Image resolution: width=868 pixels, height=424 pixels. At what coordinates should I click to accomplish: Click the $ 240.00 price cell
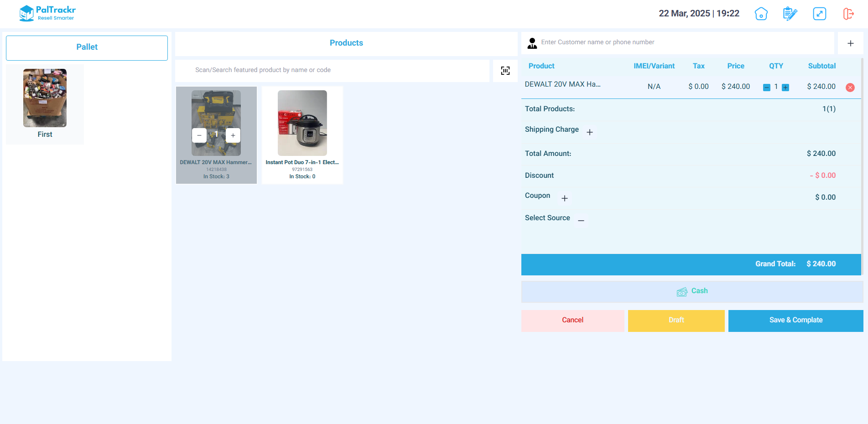(x=736, y=87)
